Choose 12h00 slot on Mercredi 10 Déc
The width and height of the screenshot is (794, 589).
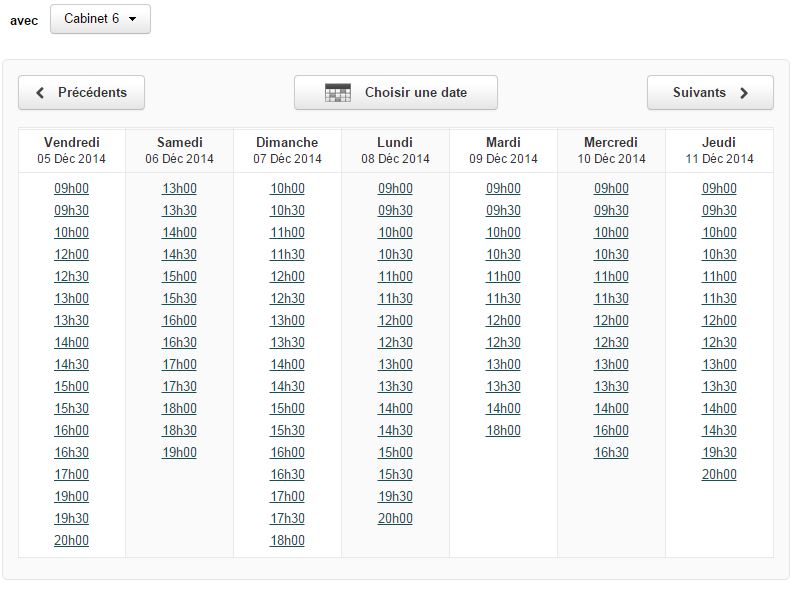click(x=611, y=321)
